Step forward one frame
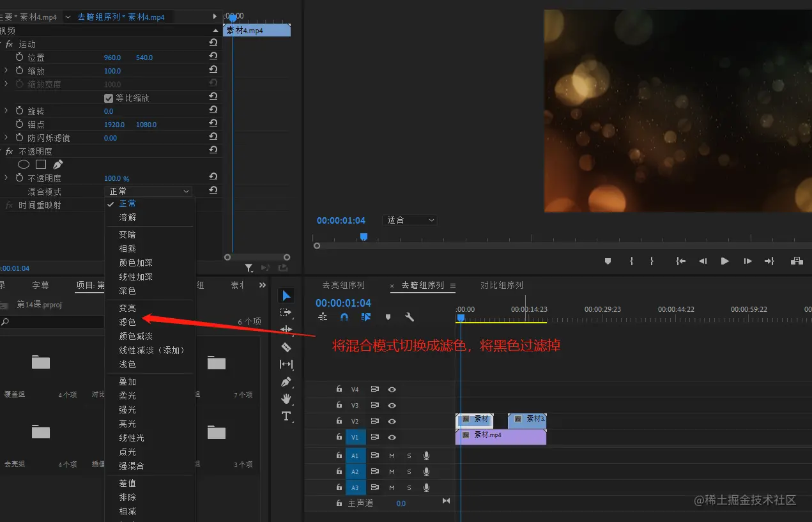 point(747,261)
